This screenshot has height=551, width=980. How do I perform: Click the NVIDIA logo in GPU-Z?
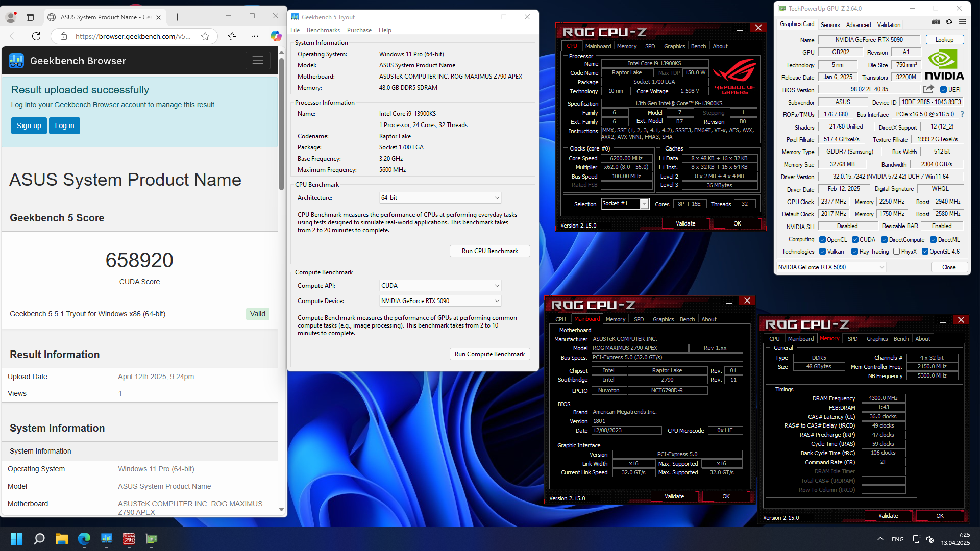[944, 65]
